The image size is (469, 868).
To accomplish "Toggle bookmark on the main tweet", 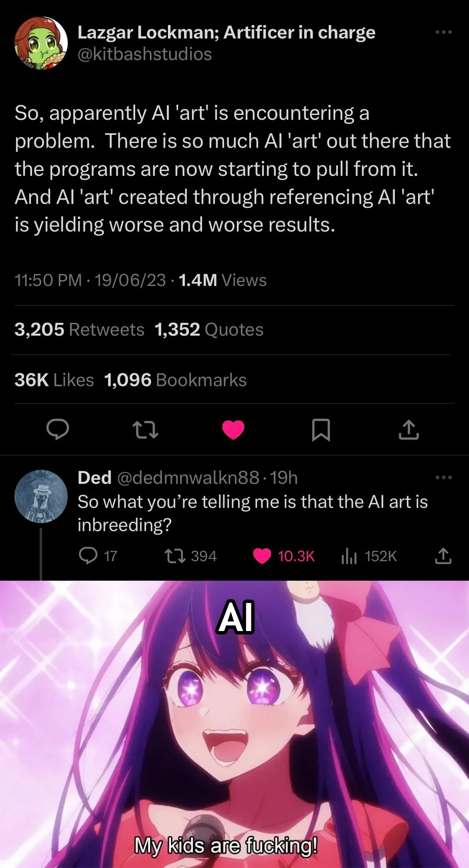I will (321, 430).
